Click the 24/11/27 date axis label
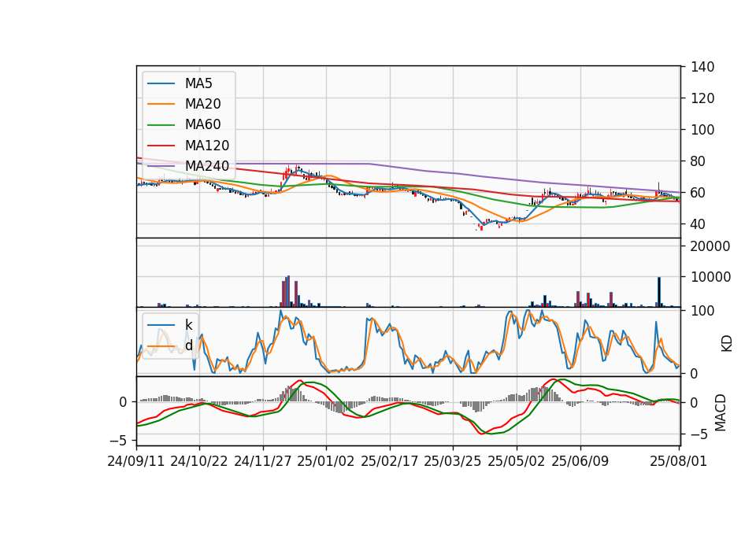Viewport: 756px width, 543px height. pyautogui.click(x=263, y=461)
